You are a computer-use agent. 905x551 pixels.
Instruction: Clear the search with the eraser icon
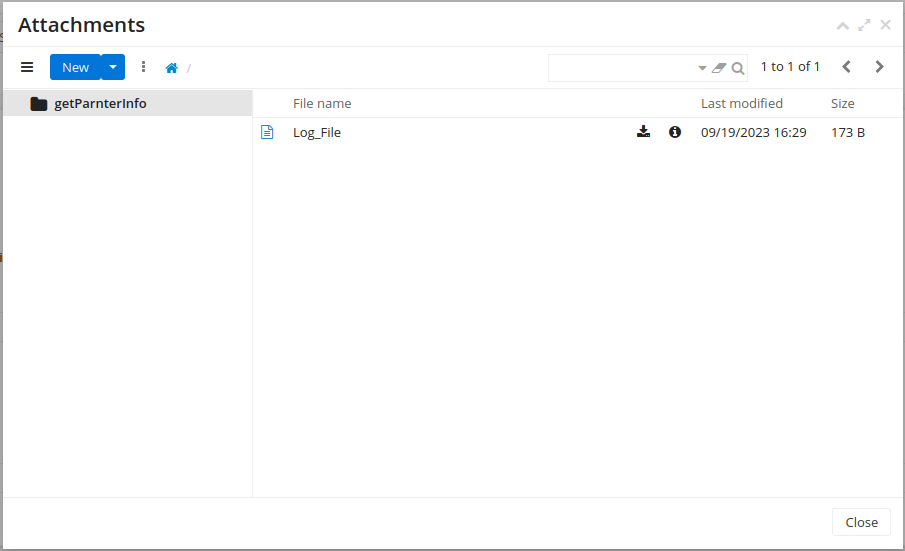pos(718,68)
